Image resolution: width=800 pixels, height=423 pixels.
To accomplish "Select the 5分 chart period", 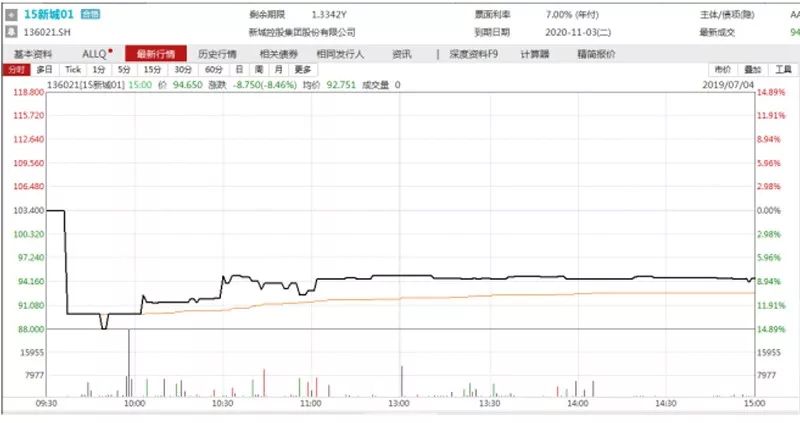I will tap(124, 69).
